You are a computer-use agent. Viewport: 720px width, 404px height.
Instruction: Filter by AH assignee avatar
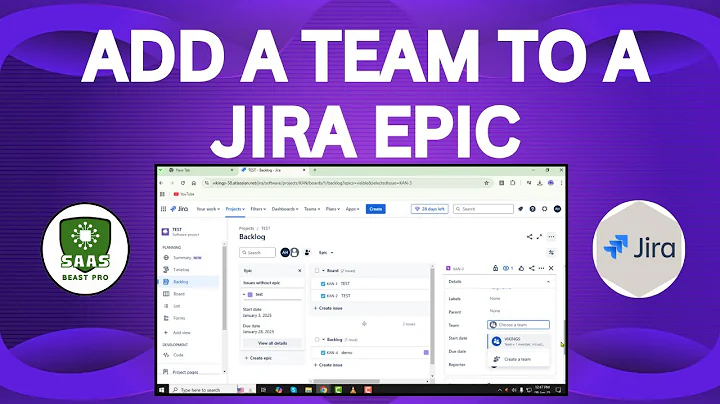tap(285, 252)
